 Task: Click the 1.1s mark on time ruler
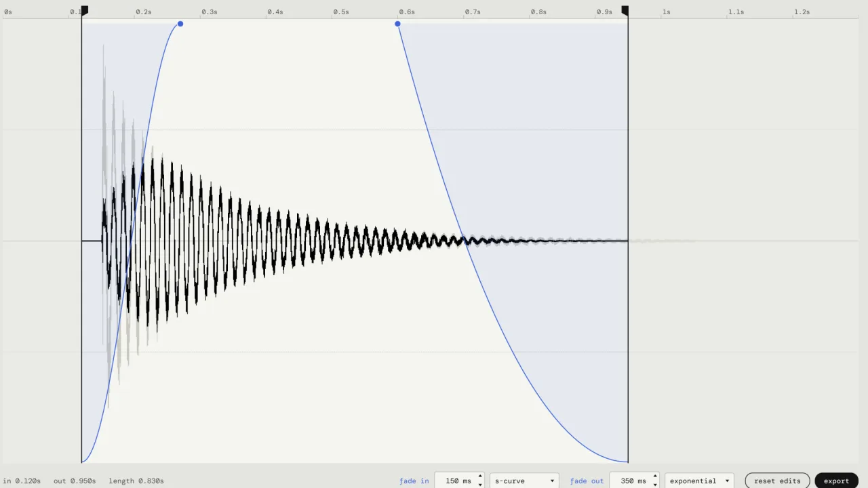click(x=736, y=12)
